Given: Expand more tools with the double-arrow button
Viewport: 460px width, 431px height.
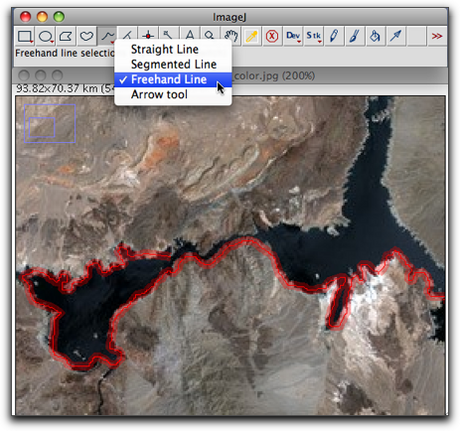Looking at the screenshot, I should point(437,36).
